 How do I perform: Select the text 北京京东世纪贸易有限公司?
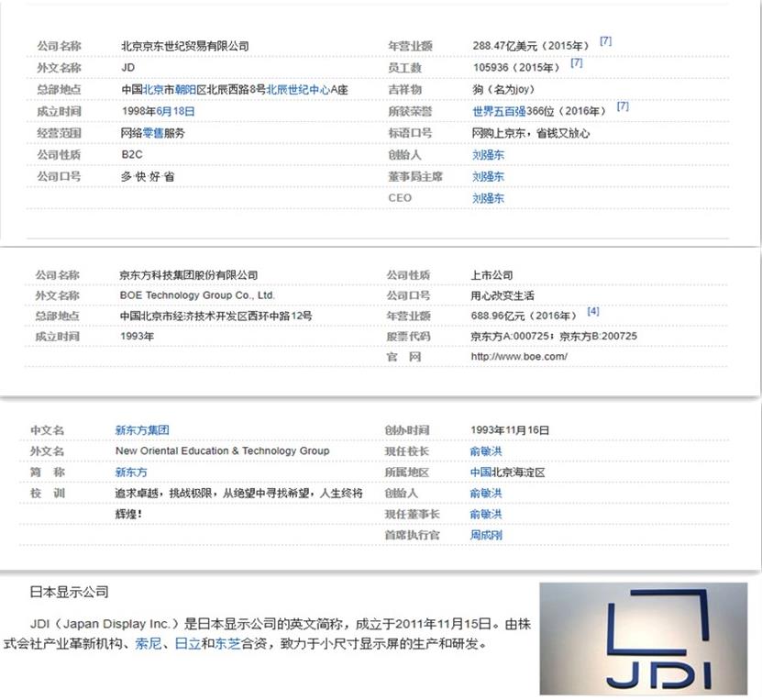click(184, 46)
